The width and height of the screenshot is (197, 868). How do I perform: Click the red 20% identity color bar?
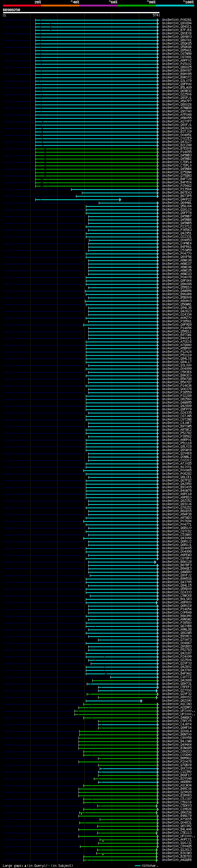tap(22, 6)
